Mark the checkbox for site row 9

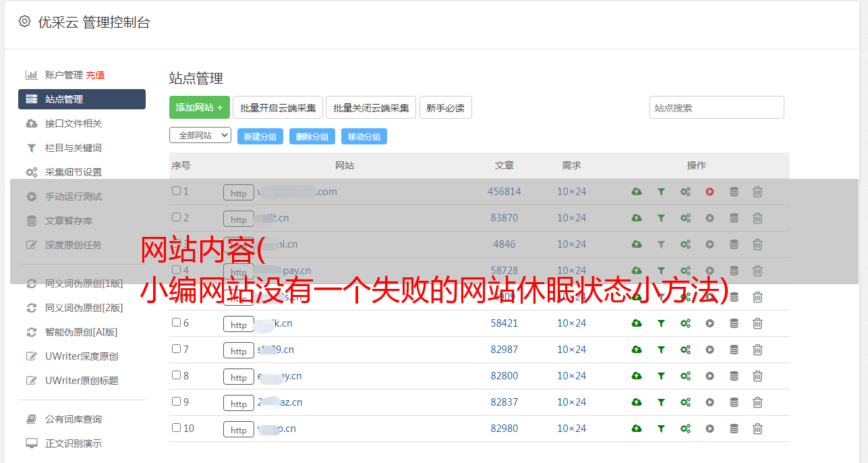point(176,402)
